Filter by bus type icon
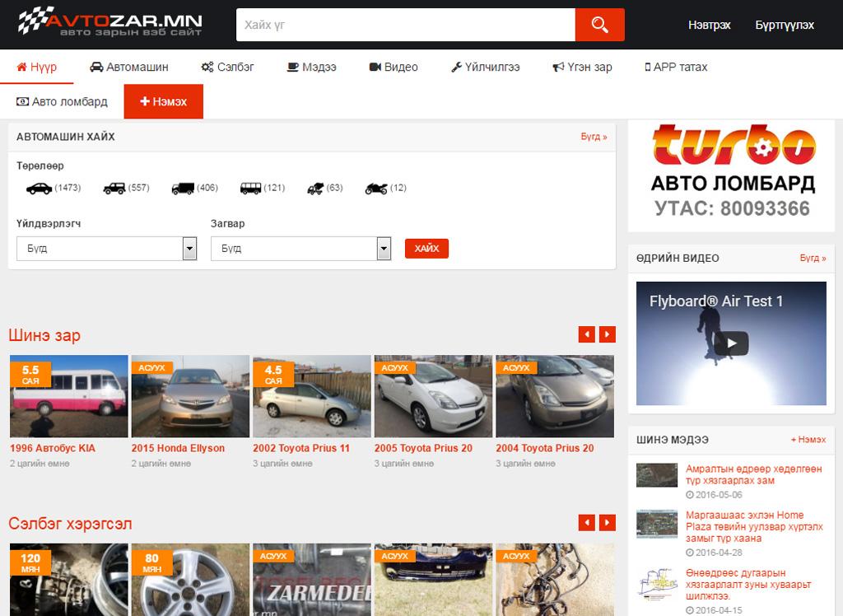 click(x=250, y=189)
